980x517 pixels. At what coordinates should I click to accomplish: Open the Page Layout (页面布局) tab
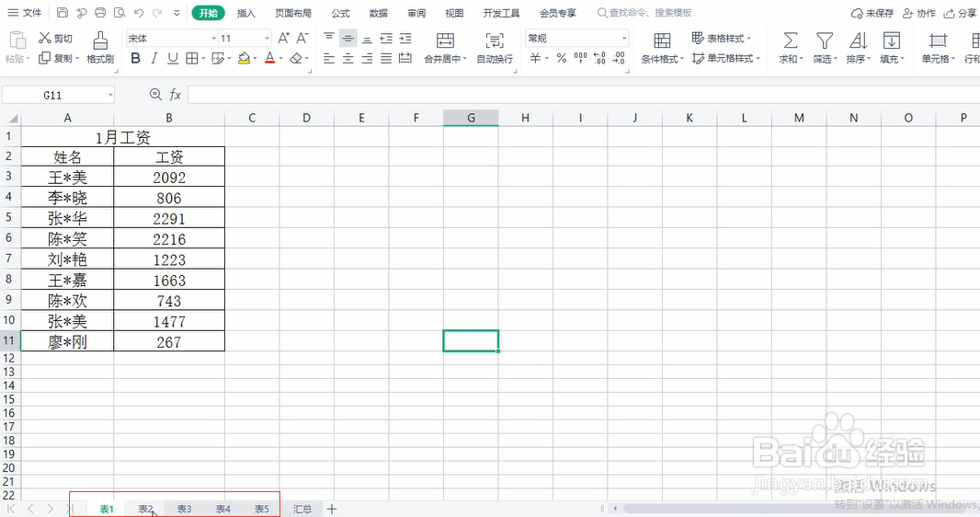pos(293,13)
